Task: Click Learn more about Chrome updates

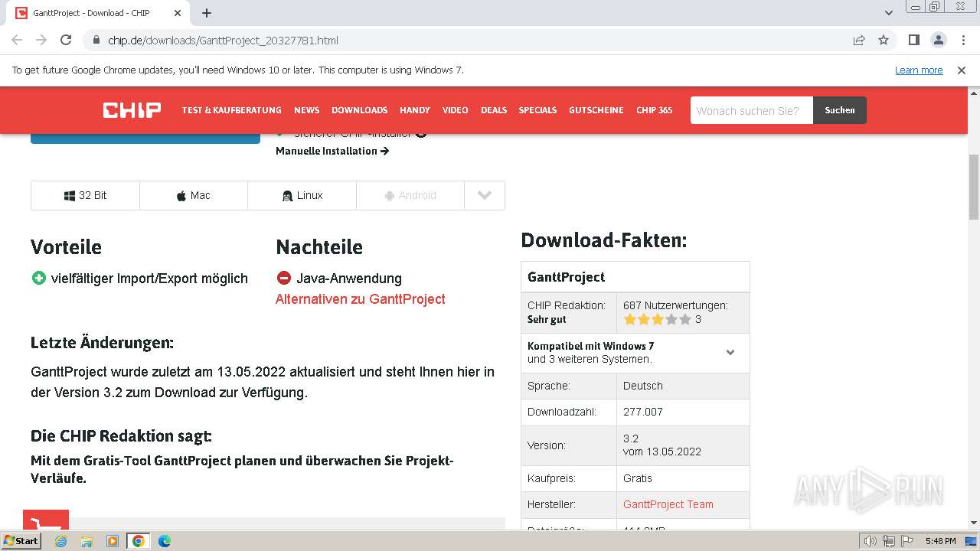Action: coord(919,70)
